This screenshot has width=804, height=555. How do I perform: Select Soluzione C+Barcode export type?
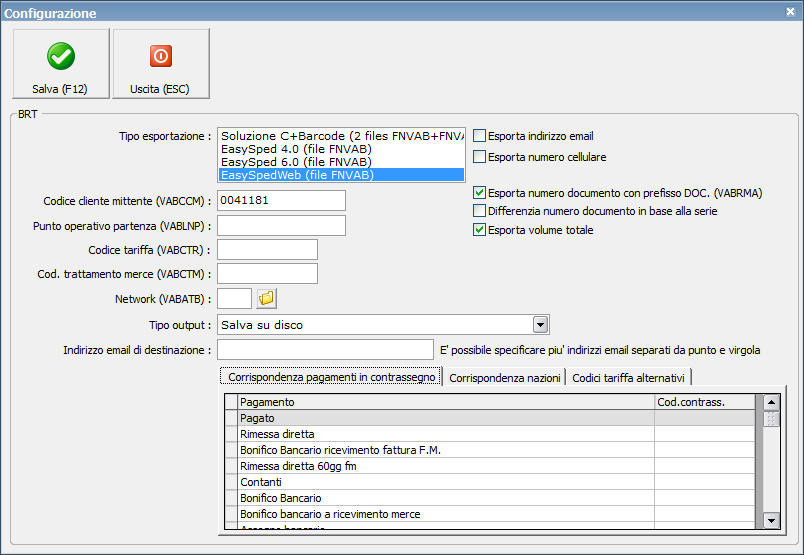click(x=341, y=136)
